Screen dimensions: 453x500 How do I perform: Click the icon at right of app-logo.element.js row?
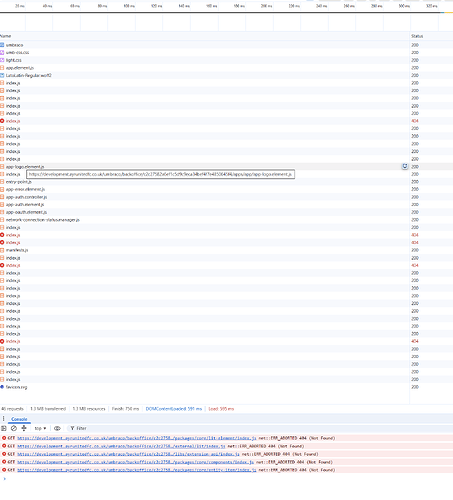[x=405, y=166]
